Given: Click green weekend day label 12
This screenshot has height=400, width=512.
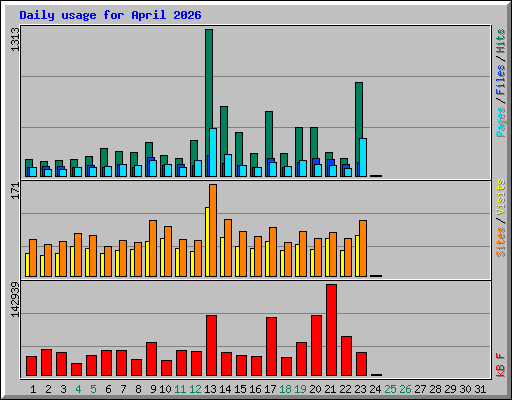Looking at the screenshot, I should 195,389.
